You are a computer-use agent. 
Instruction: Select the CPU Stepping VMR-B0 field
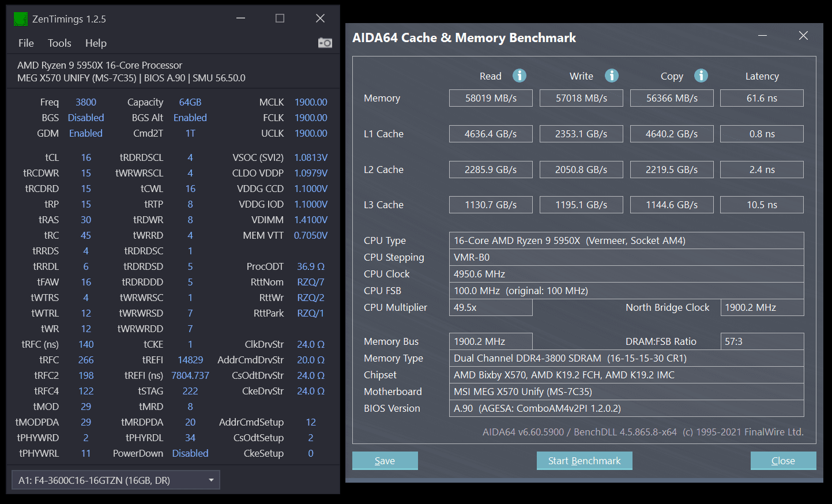[626, 257]
